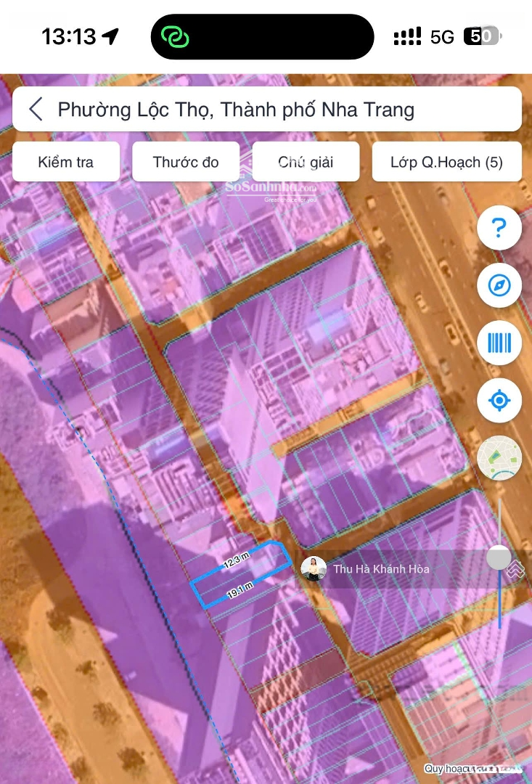
Task: Select the blue highlighted land parcel
Action: click(242, 573)
